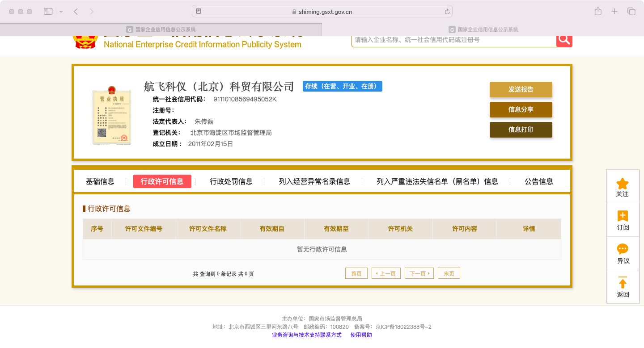
Task: Select the 基础信息 tab
Action: [x=100, y=181]
